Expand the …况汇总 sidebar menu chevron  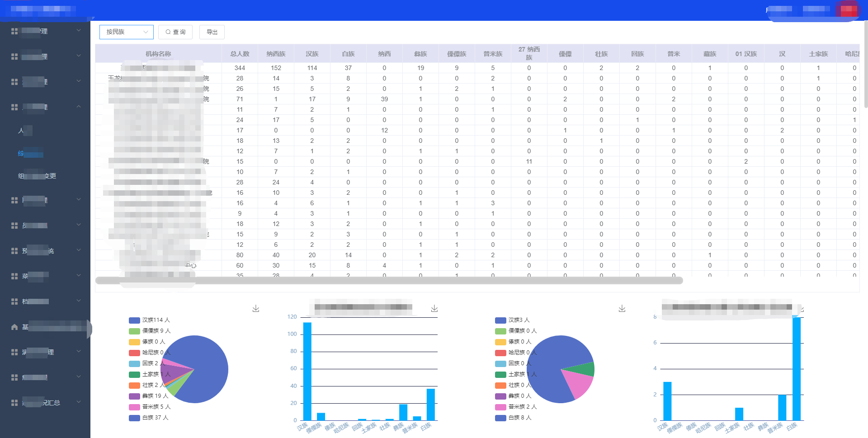[79, 402]
